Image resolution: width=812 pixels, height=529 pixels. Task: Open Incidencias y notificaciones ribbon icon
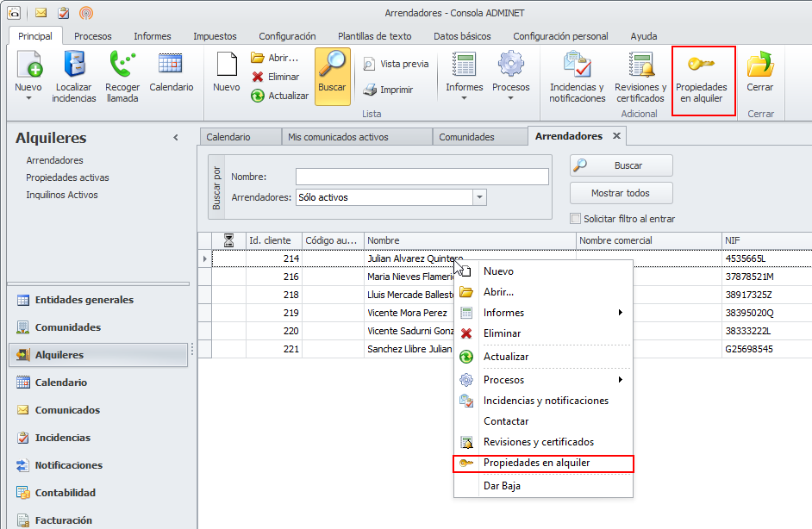click(577, 66)
